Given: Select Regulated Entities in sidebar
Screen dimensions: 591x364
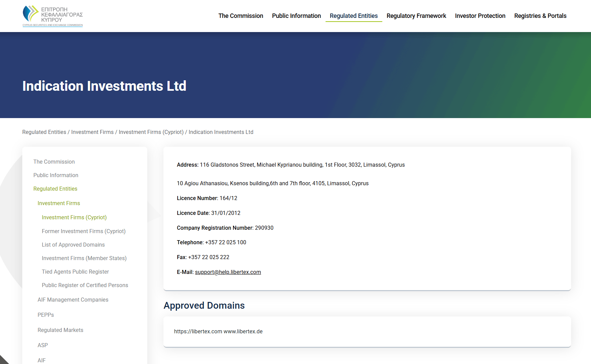Looking at the screenshot, I should coord(55,189).
